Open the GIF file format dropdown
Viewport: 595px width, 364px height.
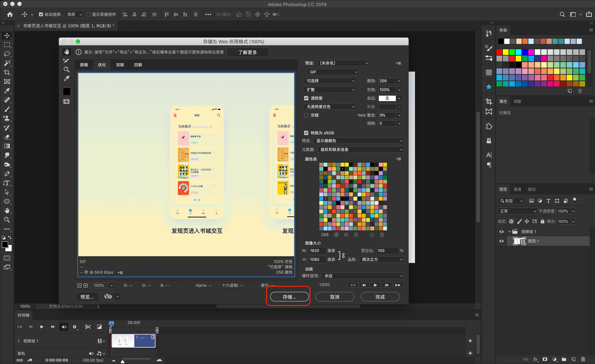[333, 72]
